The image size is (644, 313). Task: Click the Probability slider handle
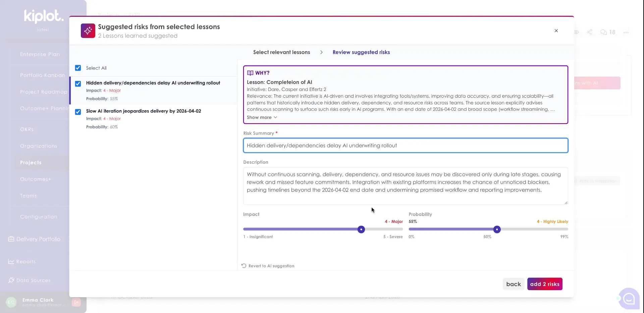point(497,229)
